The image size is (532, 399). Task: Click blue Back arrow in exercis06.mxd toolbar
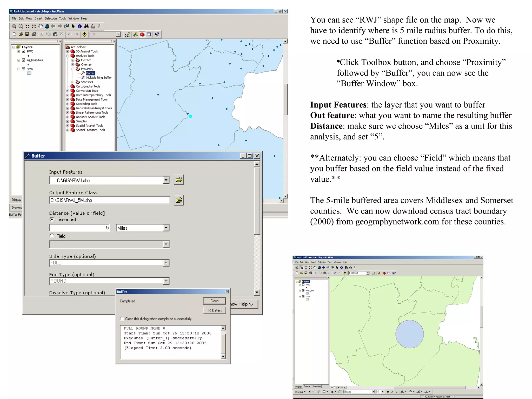coord(324,267)
